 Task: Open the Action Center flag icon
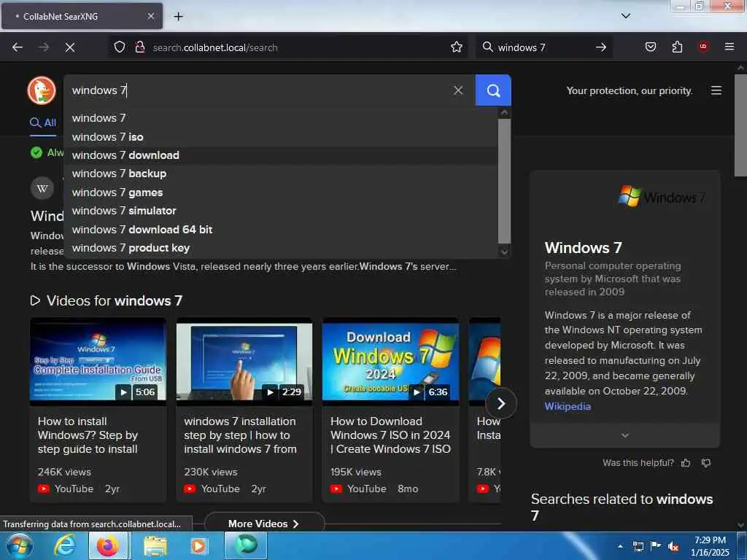(656, 546)
